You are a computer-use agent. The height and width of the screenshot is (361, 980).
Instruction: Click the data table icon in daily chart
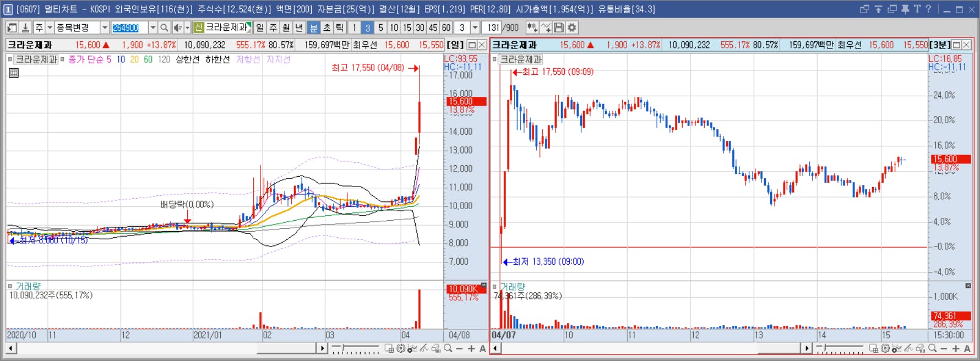14,73
